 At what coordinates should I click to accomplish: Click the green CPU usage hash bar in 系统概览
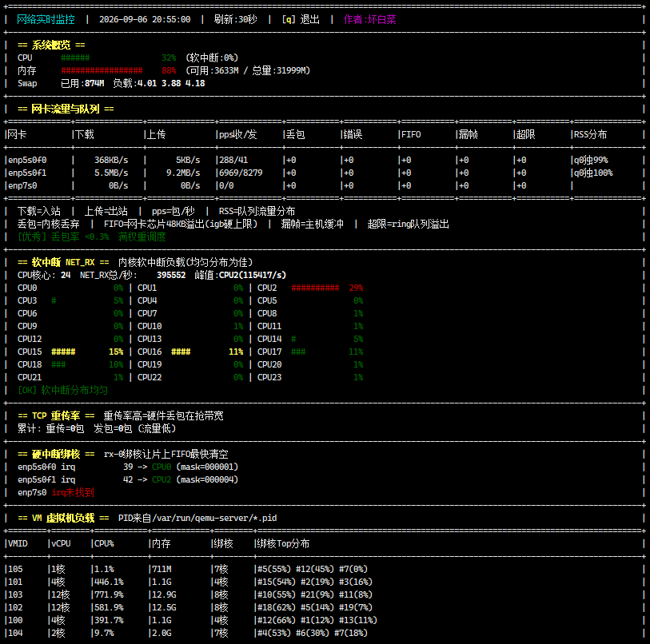click(x=75, y=58)
